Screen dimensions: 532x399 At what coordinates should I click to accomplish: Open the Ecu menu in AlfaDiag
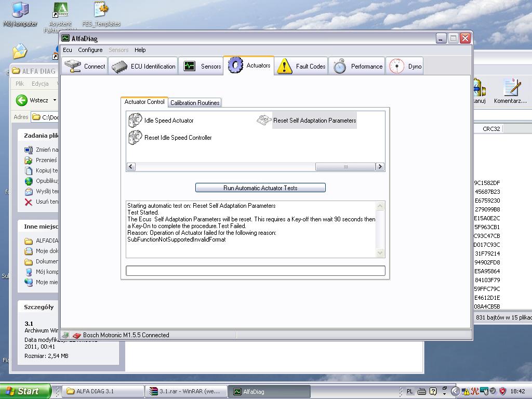[68, 50]
